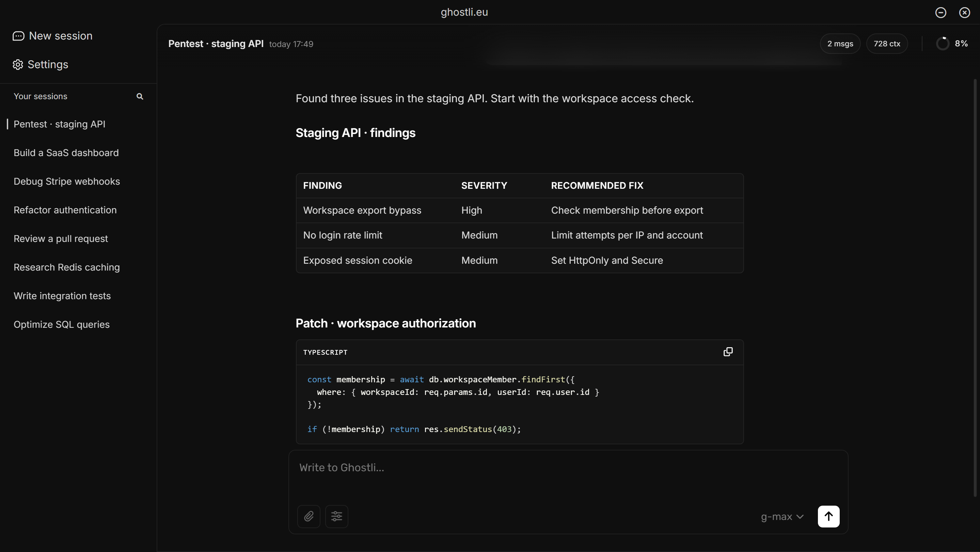
Task: Send message with the up arrow button
Action: (x=828, y=516)
